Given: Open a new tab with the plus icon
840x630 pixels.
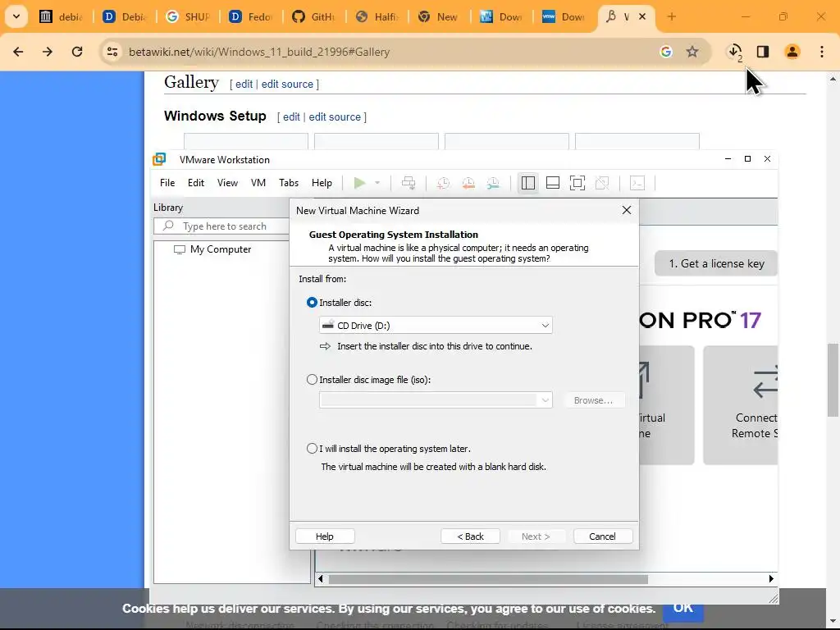Looking at the screenshot, I should pos(671,16).
